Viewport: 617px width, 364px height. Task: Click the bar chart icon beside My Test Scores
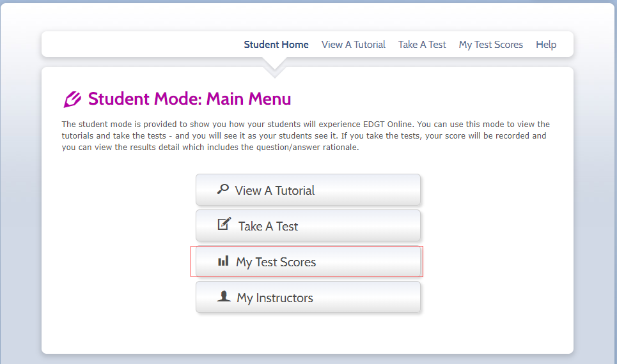[223, 261]
